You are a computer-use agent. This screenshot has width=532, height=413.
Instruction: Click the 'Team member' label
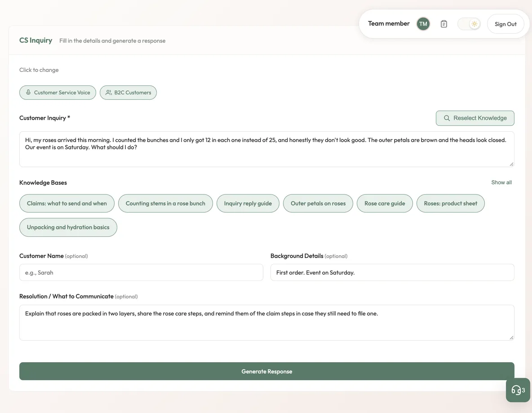(389, 23)
